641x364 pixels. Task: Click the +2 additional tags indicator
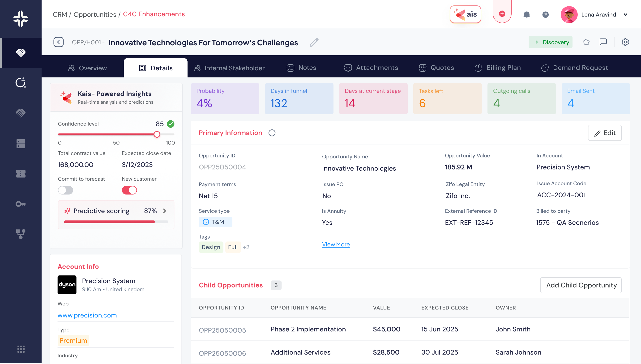click(x=246, y=247)
